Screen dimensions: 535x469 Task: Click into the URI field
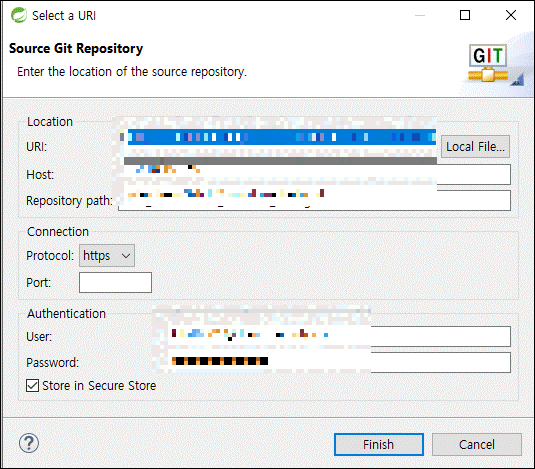[278, 137]
